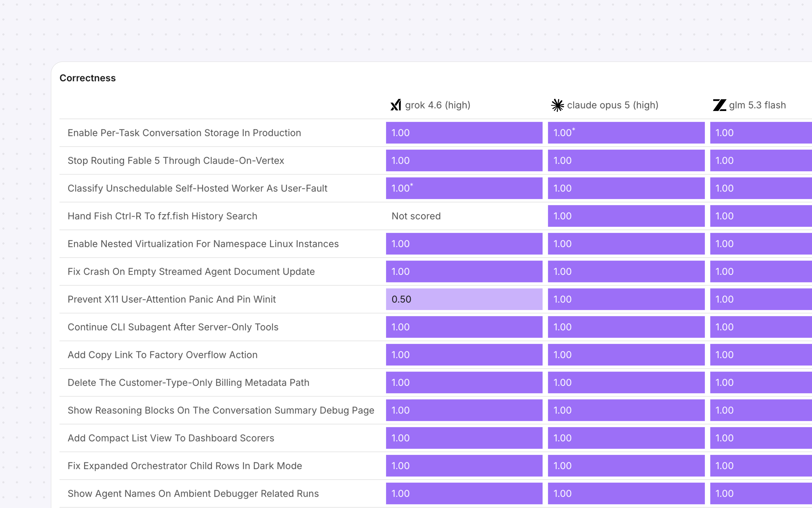Open 'Enable Nested Virtualization For Namespace Linux Instances' label

tap(203, 244)
